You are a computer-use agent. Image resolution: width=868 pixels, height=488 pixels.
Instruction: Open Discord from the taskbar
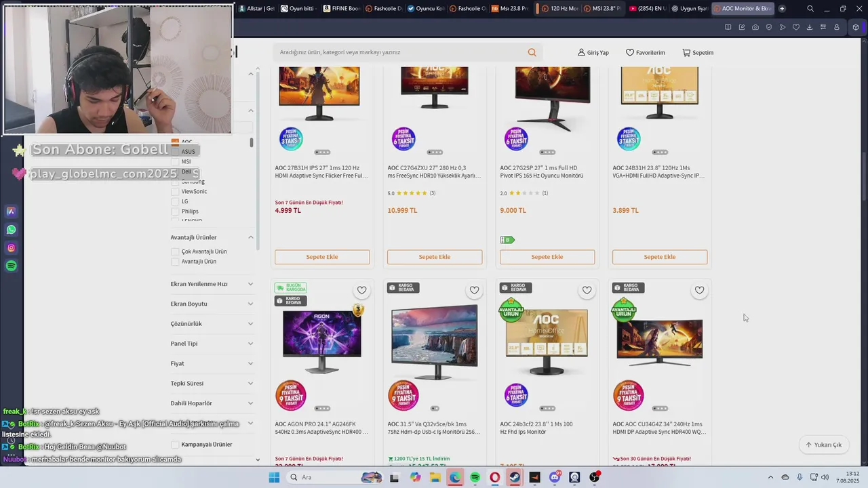[555, 477]
